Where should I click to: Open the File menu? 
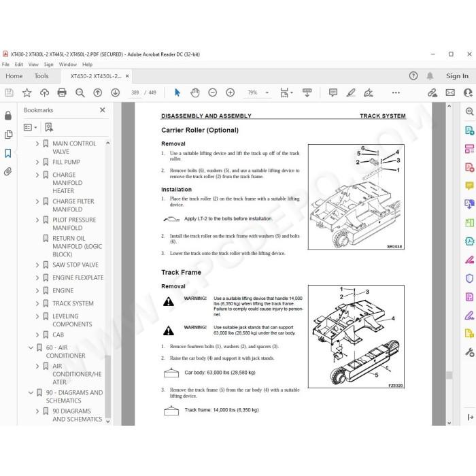pos(5,65)
